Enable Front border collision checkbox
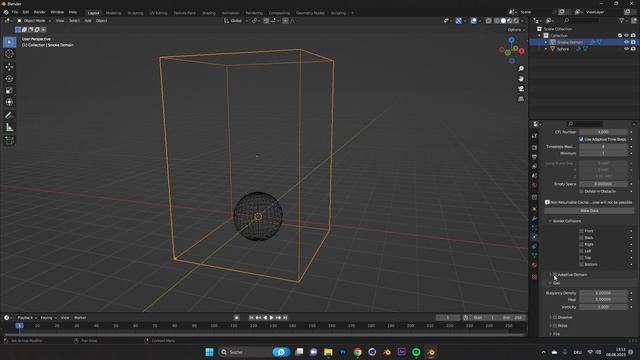This screenshot has height=360, width=640. click(x=581, y=231)
